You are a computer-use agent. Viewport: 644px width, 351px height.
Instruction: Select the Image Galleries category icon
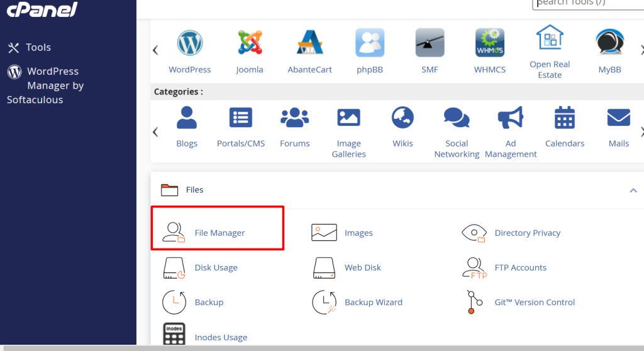point(348,118)
